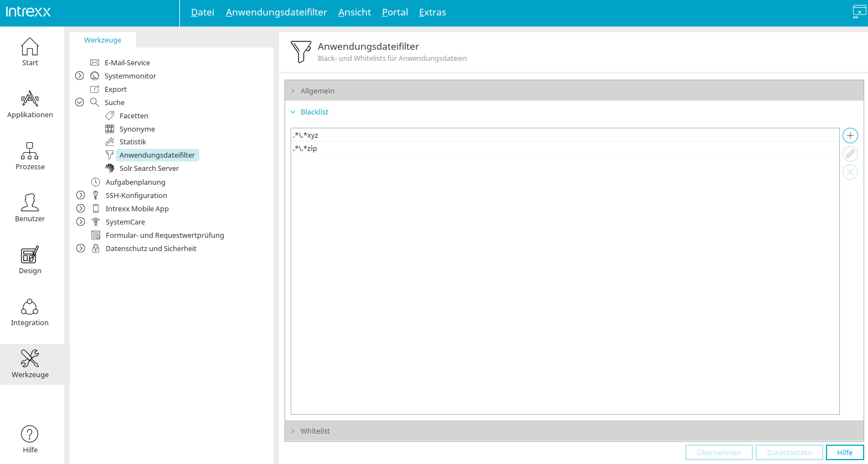This screenshot has width=868, height=464.
Task: Open the Datei menu
Action: pyautogui.click(x=203, y=12)
